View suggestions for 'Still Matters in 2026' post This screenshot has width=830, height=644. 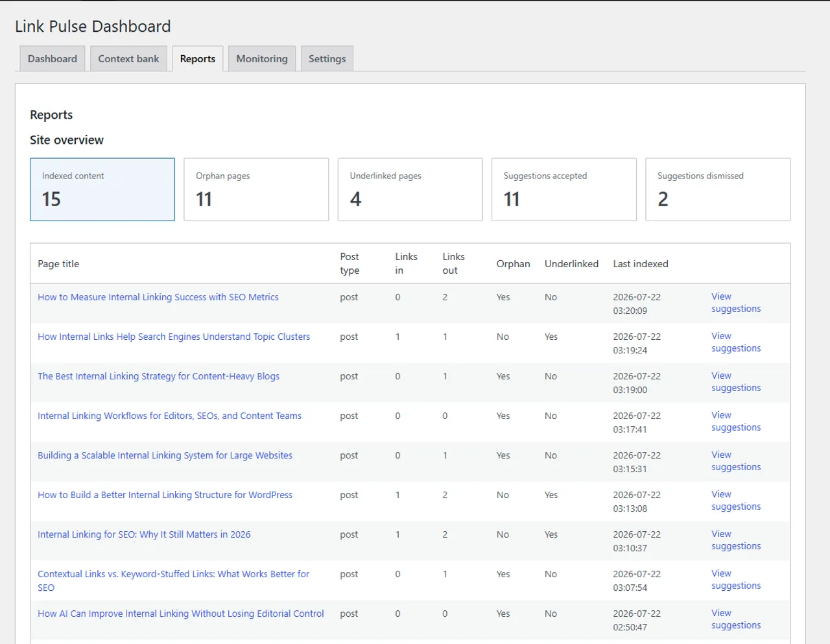[x=736, y=540]
